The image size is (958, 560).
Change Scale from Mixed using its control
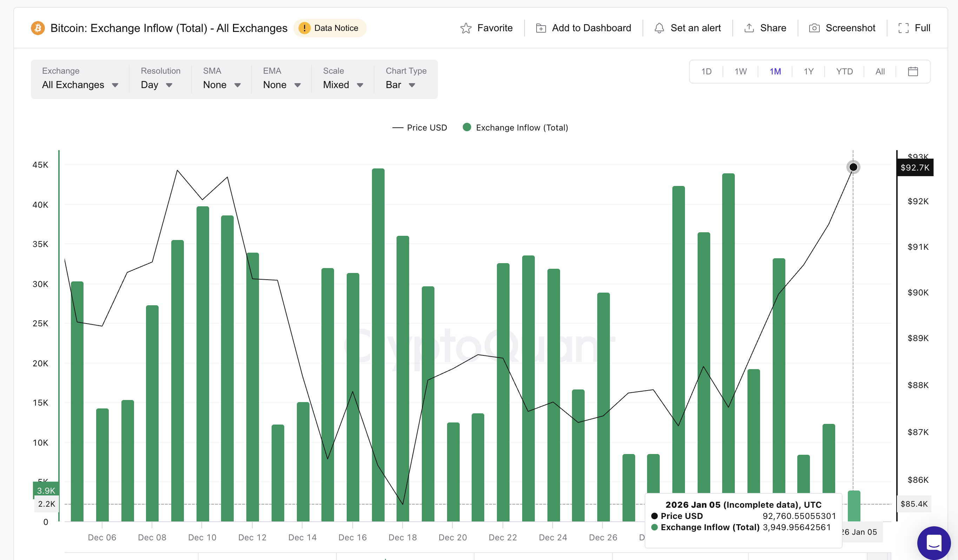point(342,85)
